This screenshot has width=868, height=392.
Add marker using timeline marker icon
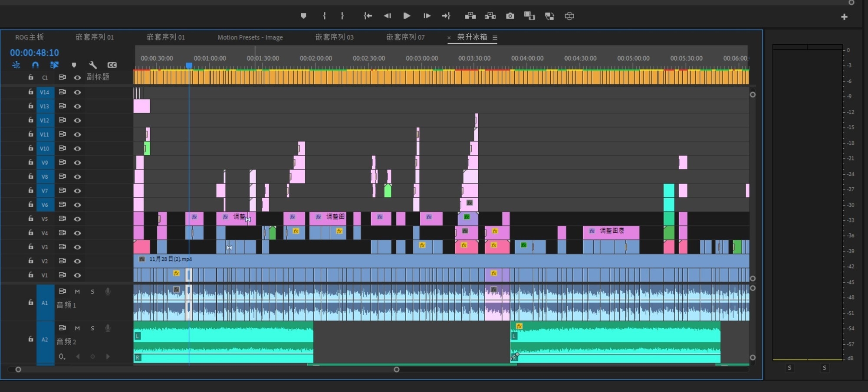(74, 65)
